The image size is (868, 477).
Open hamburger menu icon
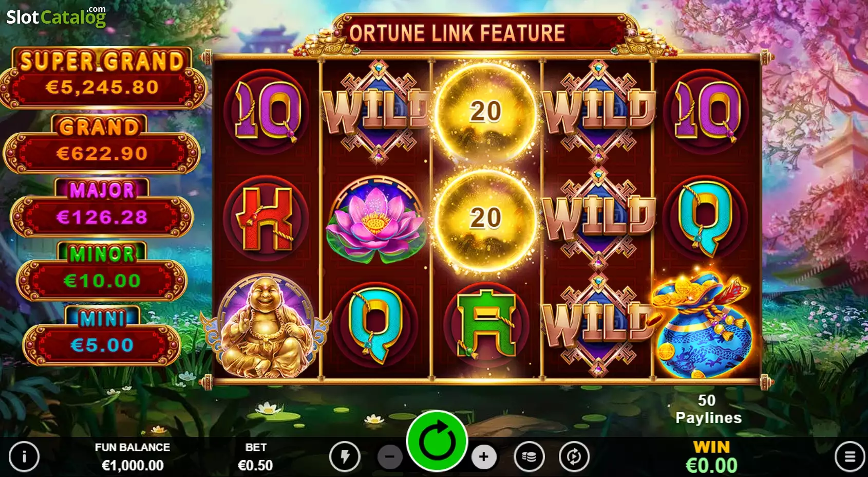click(x=850, y=456)
